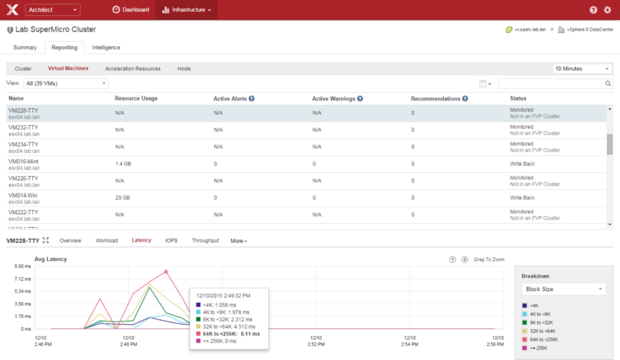Screen dimensions: 620x360
Task: Open the Infrastructure menu dropdown
Action: 186,10
